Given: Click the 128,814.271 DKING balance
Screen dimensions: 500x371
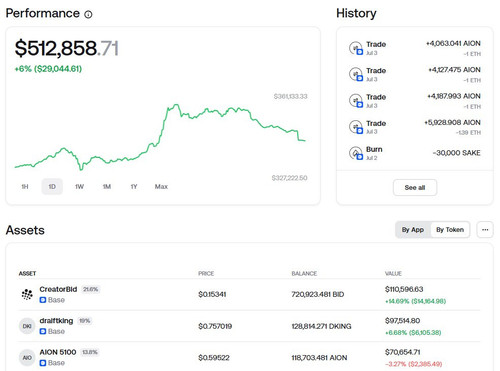Looking at the screenshot, I should [321, 326].
